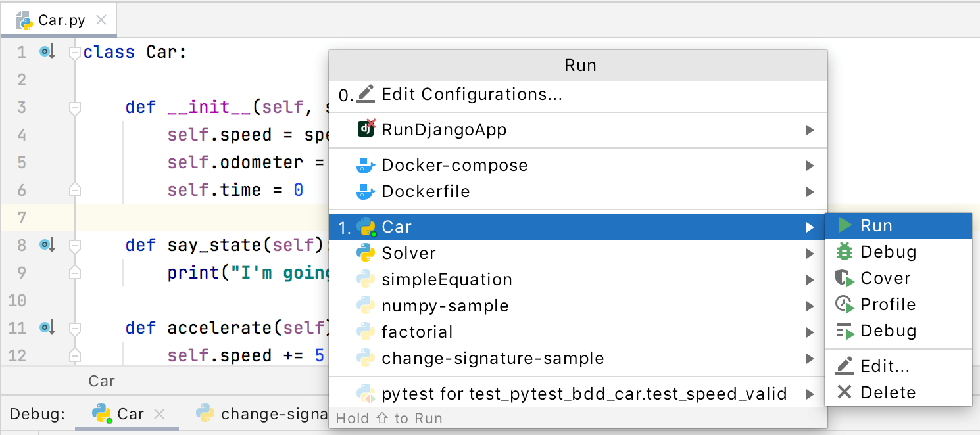Screen dimensions: 980x435
Task: Click the Python icon on Car.py tab
Action: pos(23,20)
